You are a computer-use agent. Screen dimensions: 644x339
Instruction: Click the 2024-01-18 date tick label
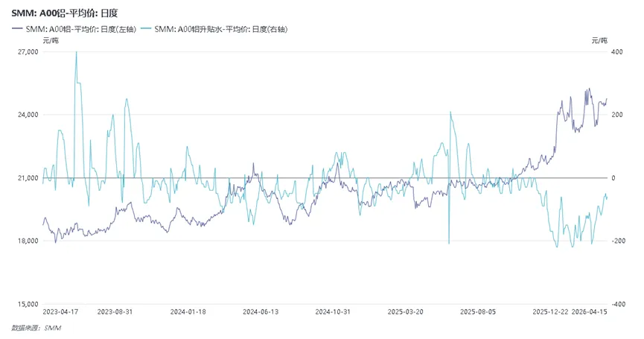pos(188,311)
